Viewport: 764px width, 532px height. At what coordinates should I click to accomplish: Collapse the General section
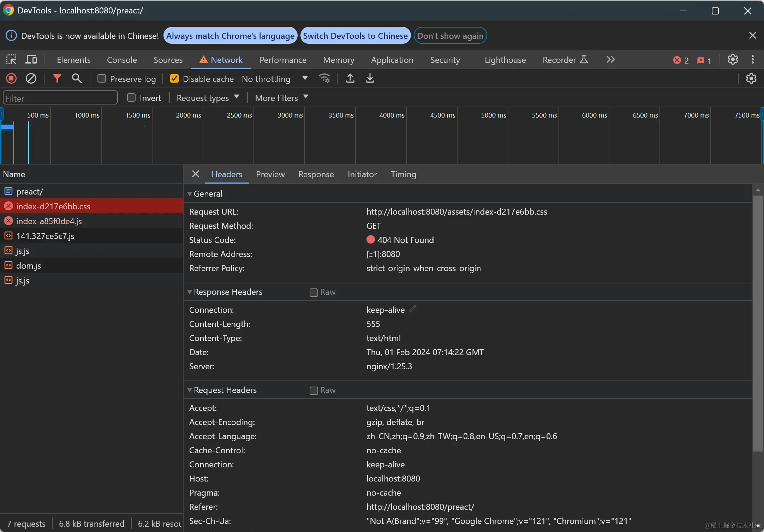click(190, 193)
